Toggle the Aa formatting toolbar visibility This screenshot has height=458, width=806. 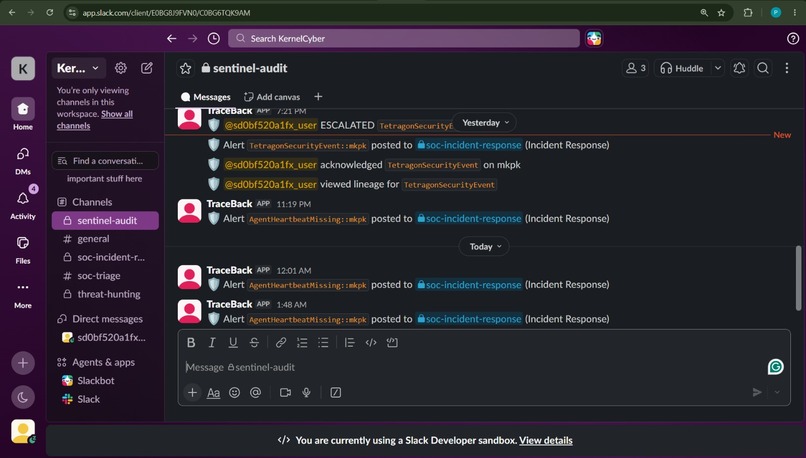213,393
